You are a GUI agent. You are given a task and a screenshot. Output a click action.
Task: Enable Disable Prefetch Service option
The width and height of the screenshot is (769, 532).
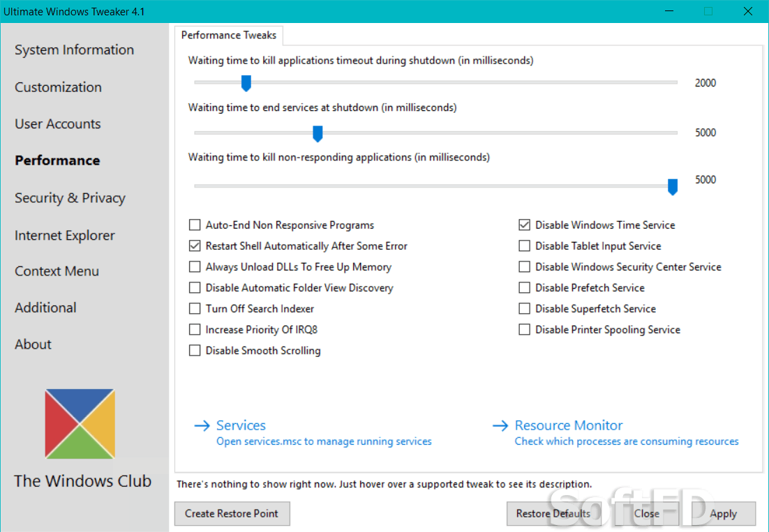coord(524,287)
